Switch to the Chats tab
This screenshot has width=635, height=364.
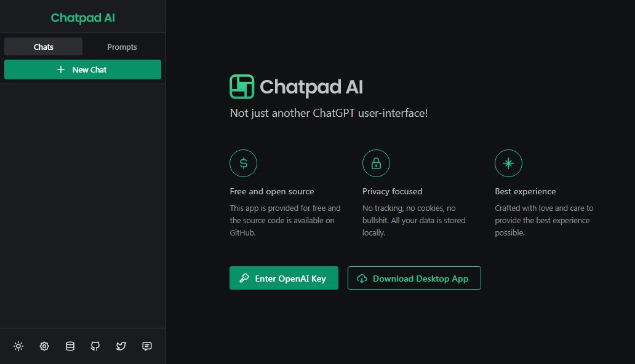click(43, 47)
